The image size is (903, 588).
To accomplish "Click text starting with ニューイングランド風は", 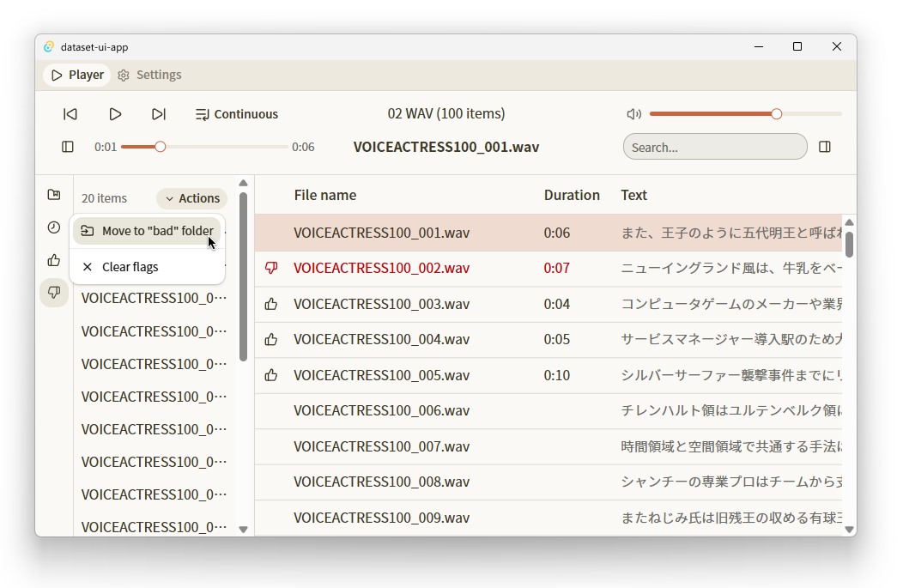I will (x=731, y=269).
